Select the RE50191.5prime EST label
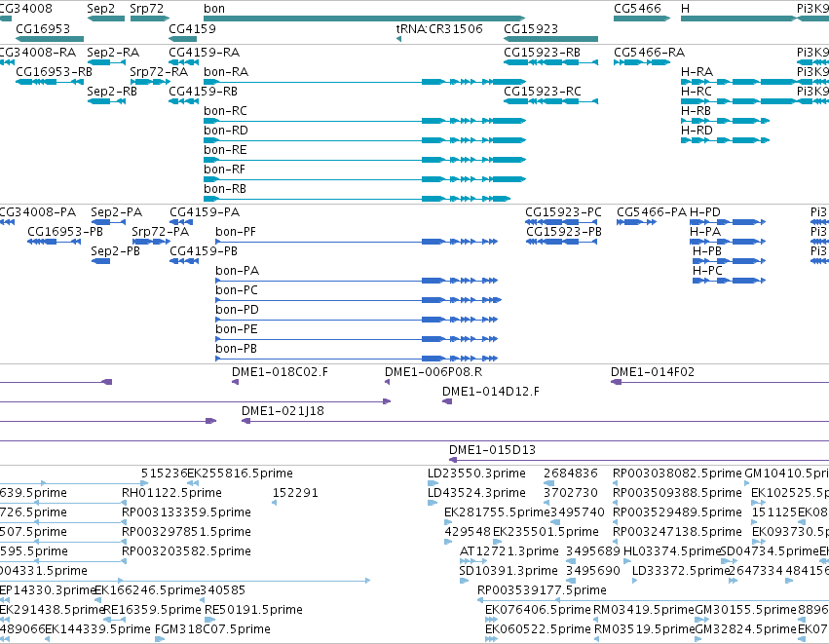The width and height of the screenshot is (829, 644). tap(253, 610)
